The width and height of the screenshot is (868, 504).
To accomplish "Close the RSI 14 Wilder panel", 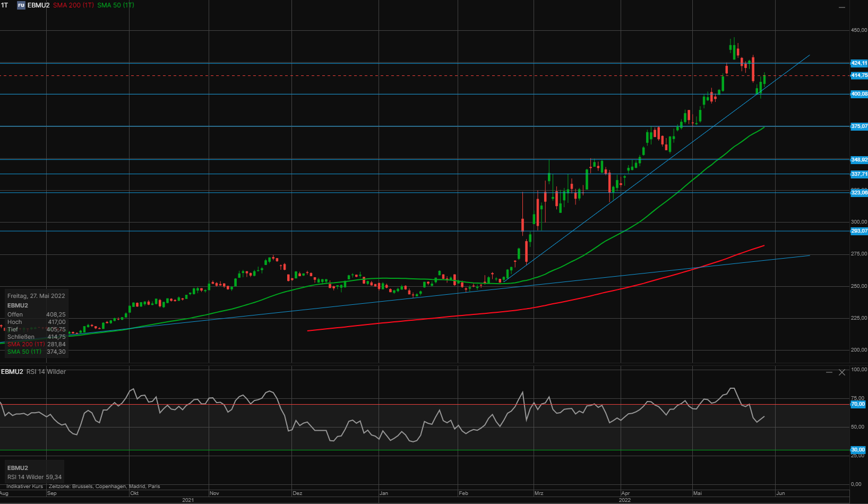I will pyautogui.click(x=842, y=372).
